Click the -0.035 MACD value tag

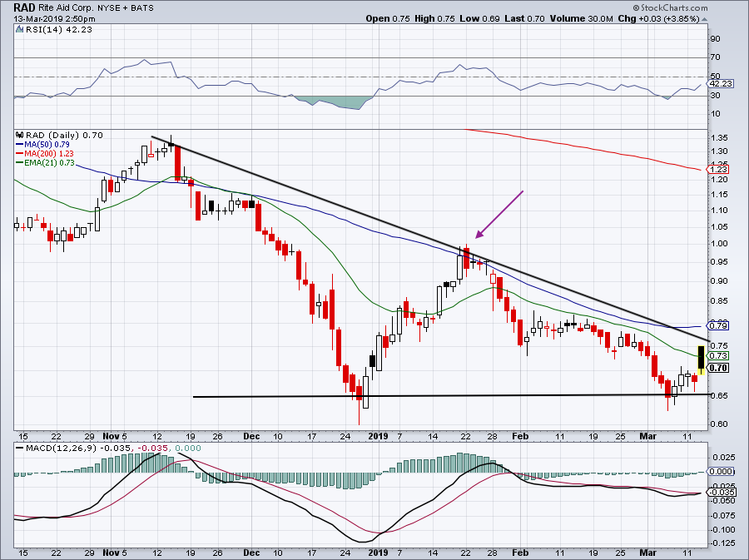click(x=721, y=493)
